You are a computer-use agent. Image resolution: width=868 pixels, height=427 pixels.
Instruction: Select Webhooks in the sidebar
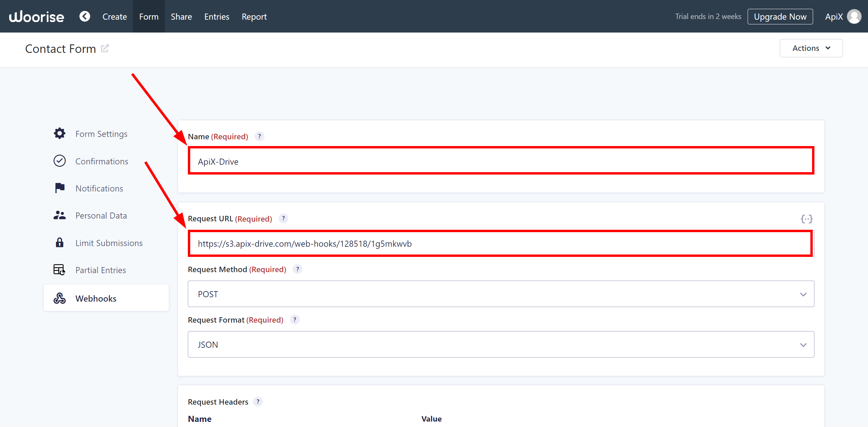tap(106, 298)
